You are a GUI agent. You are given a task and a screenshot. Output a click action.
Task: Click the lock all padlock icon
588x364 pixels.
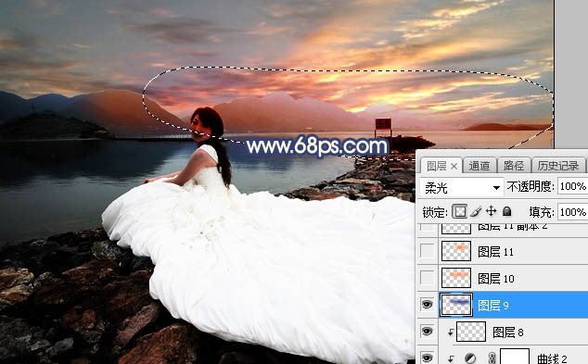pyautogui.click(x=507, y=211)
